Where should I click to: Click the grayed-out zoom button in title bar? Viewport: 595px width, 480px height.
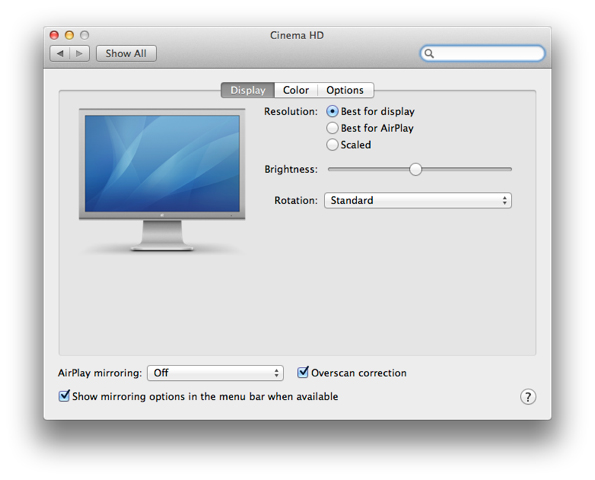pyautogui.click(x=84, y=35)
